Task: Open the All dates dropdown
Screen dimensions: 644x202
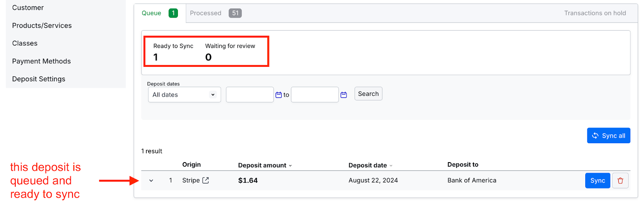Action: (184, 95)
